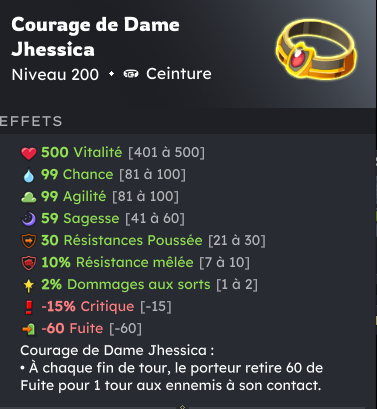377x409 pixels.
Task: Select the item title Courage de Dame Jhessica
Action: coord(95,37)
